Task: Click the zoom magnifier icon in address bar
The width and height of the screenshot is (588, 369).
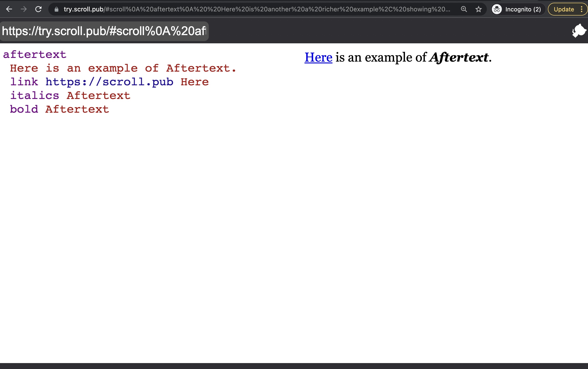Action: [x=464, y=9]
